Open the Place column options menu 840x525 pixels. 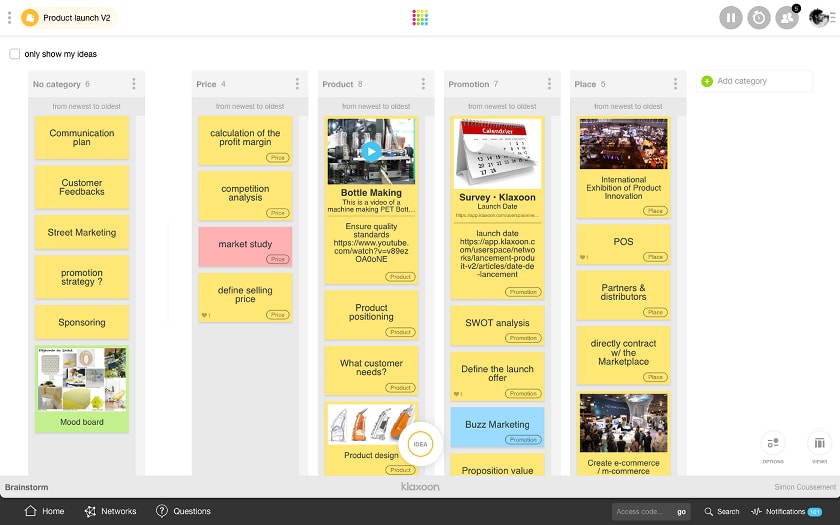coord(675,84)
